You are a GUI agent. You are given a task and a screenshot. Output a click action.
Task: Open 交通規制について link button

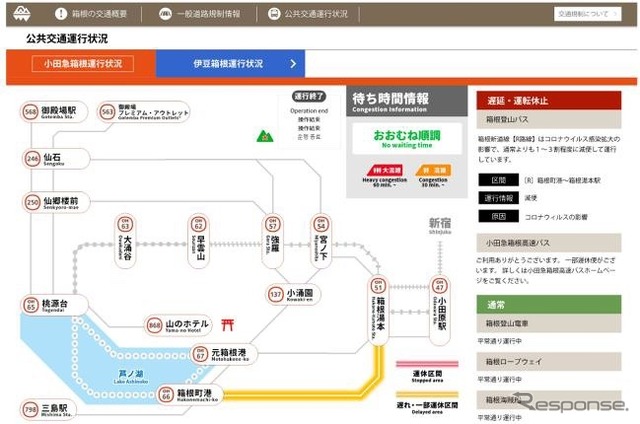pyautogui.click(x=587, y=14)
